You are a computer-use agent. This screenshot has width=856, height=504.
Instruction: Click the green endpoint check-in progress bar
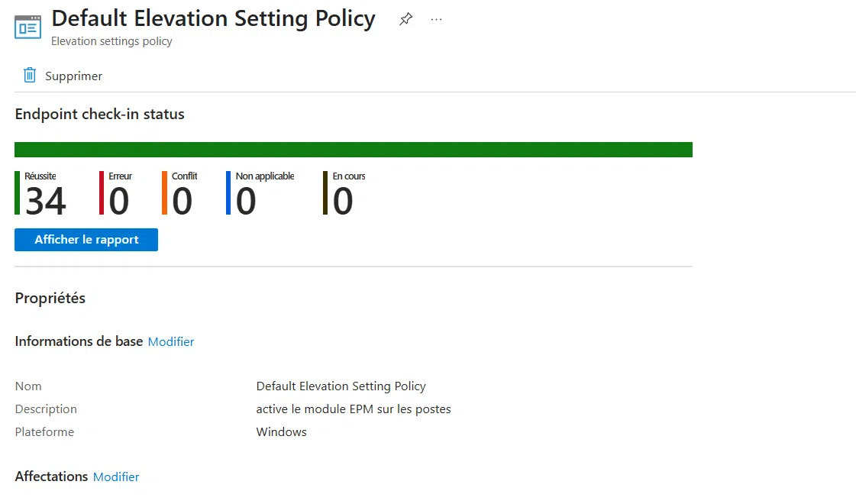click(x=354, y=150)
